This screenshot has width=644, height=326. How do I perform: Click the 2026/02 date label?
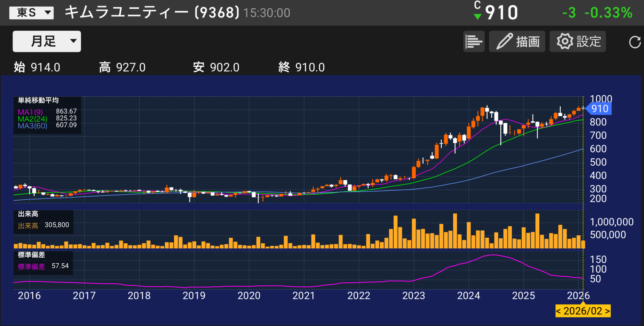pos(583,311)
